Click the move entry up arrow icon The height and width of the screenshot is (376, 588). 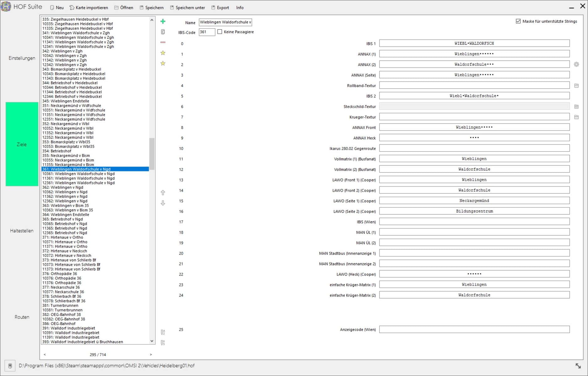click(163, 192)
